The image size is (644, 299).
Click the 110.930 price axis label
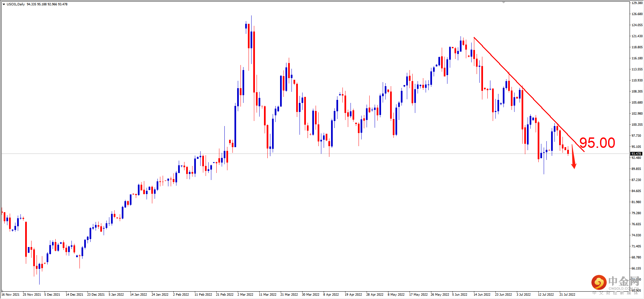(x=637, y=80)
